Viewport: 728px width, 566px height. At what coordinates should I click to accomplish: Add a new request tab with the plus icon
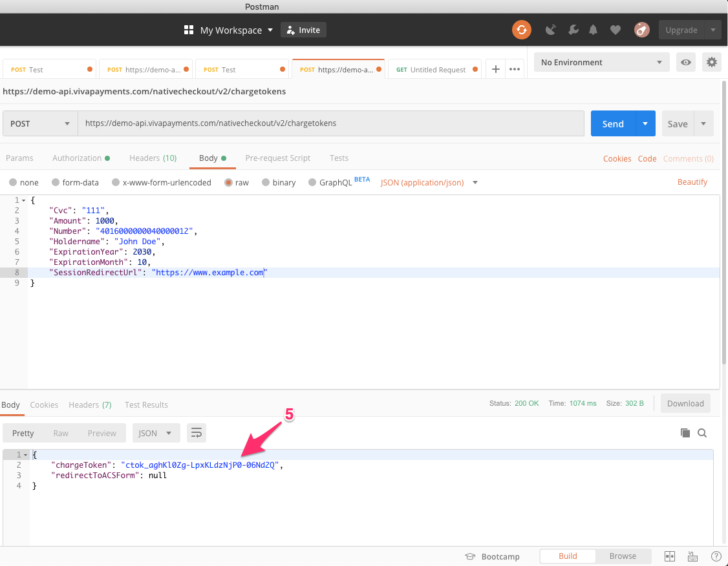pos(496,69)
